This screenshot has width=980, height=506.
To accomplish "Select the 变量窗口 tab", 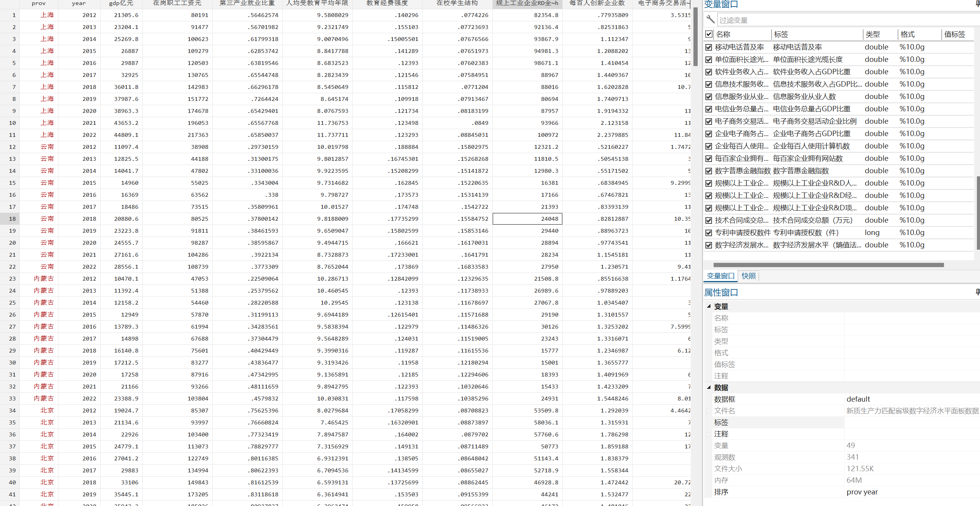I will 720,276.
